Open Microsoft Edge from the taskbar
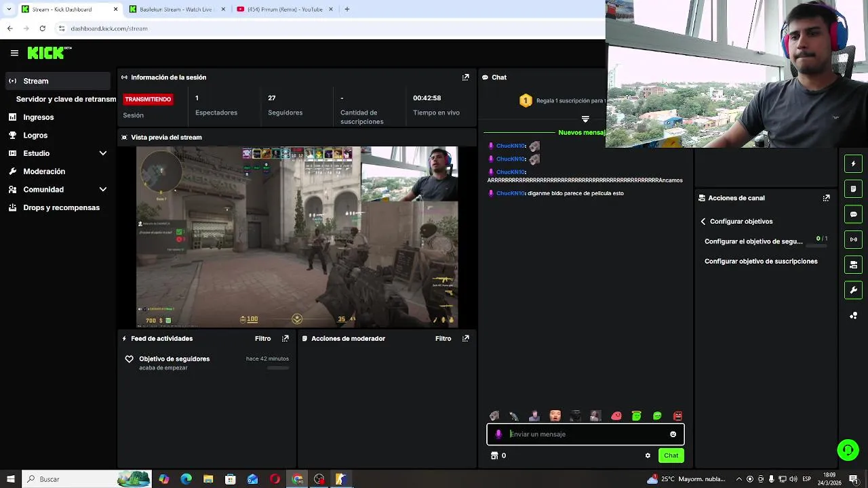Image resolution: width=868 pixels, height=488 pixels. 186,479
